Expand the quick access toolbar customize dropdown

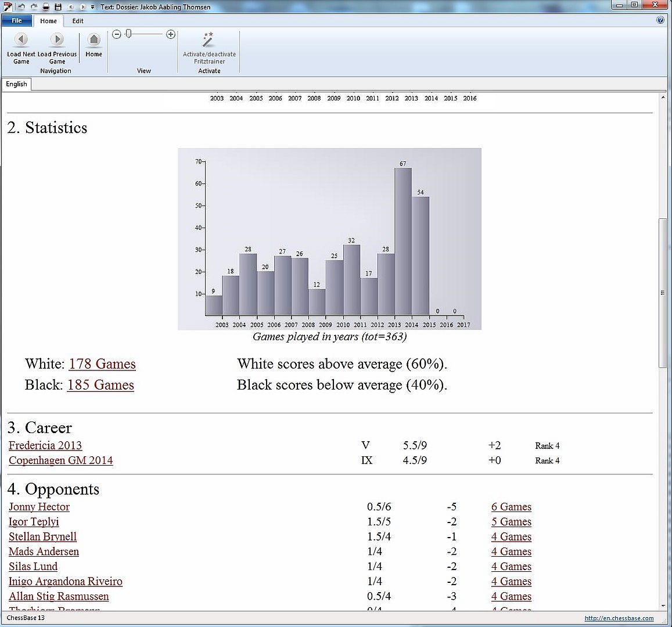click(93, 7)
